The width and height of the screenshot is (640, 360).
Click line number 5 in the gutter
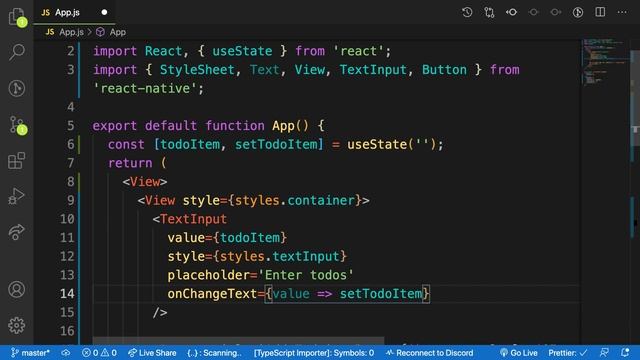pos(71,126)
